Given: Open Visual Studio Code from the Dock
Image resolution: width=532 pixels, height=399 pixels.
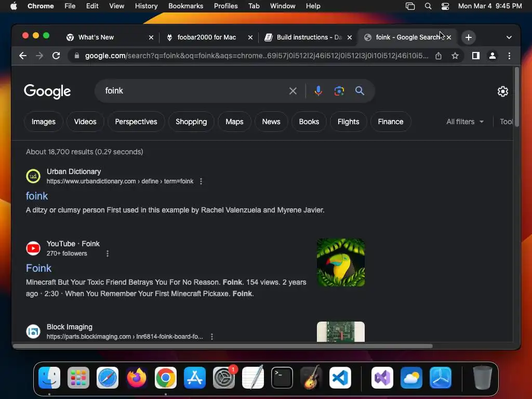Looking at the screenshot, I should (x=340, y=378).
